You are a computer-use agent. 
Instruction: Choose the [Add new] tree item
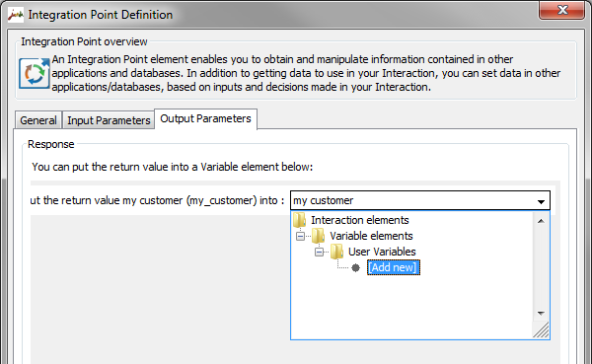(x=394, y=267)
